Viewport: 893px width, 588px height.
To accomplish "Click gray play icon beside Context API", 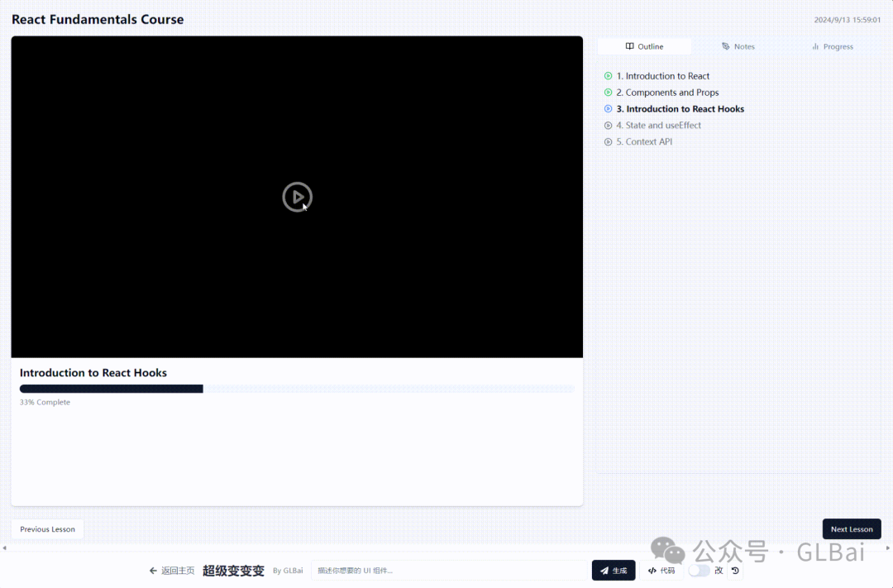I will [609, 142].
